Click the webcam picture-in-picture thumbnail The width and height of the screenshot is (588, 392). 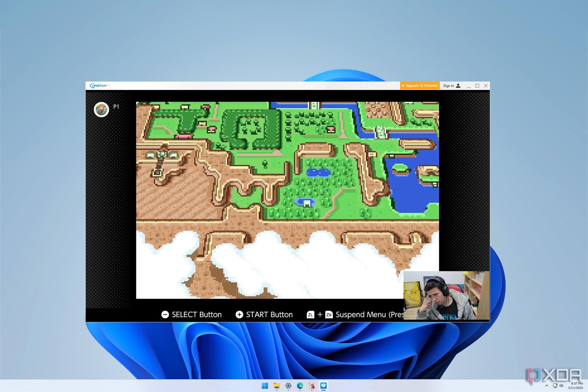click(446, 295)
